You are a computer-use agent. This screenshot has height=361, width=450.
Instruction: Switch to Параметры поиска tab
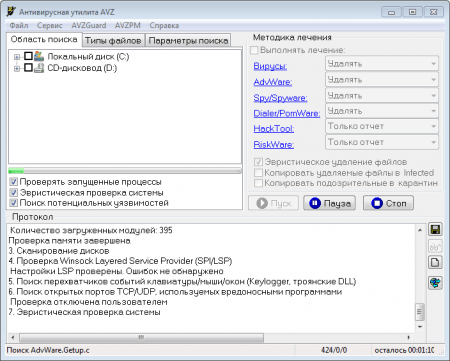click(188, 41)
